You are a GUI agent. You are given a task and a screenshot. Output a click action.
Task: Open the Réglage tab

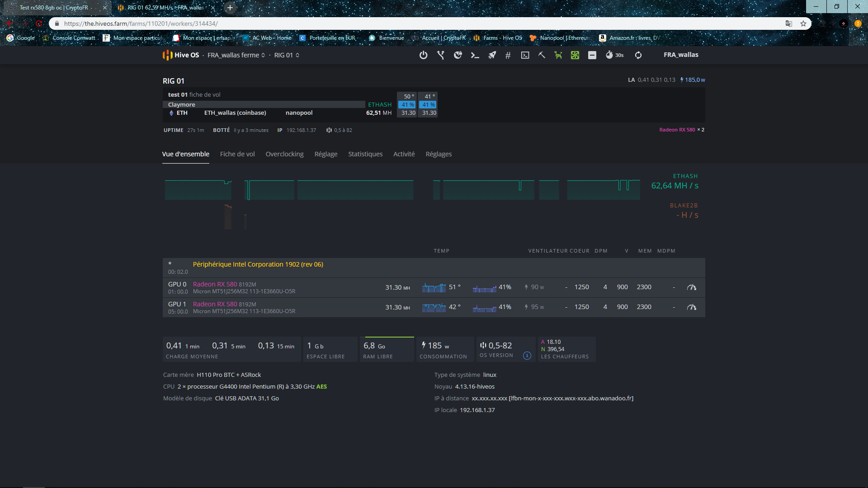[x=326, y=154]
